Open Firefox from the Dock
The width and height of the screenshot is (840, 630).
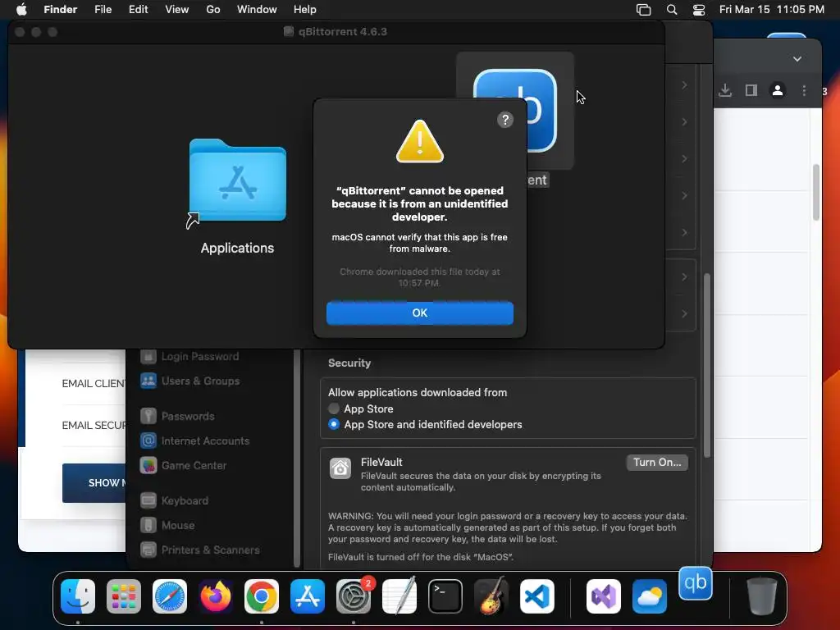point(216,596)
